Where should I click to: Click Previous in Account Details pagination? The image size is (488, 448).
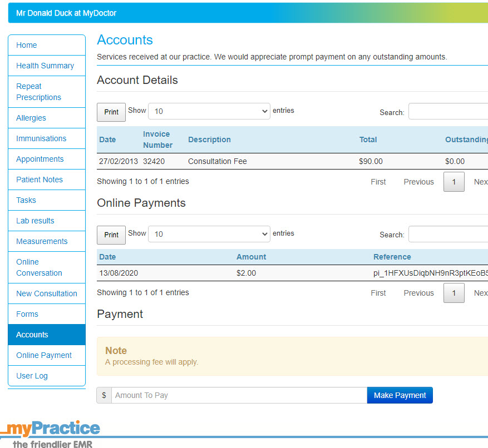click(418, 182)
